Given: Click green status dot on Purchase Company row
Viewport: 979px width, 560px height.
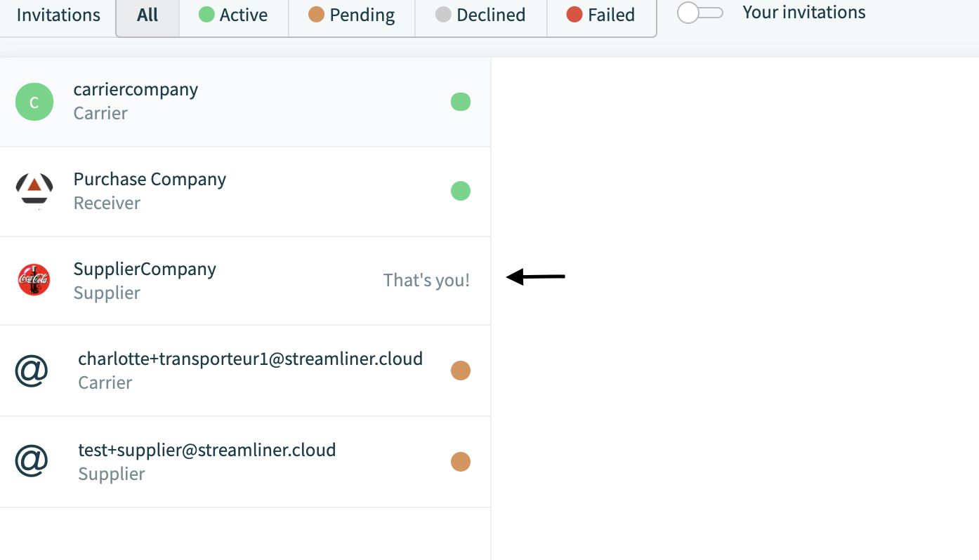Looking at the screenshot, I should 461,191.
